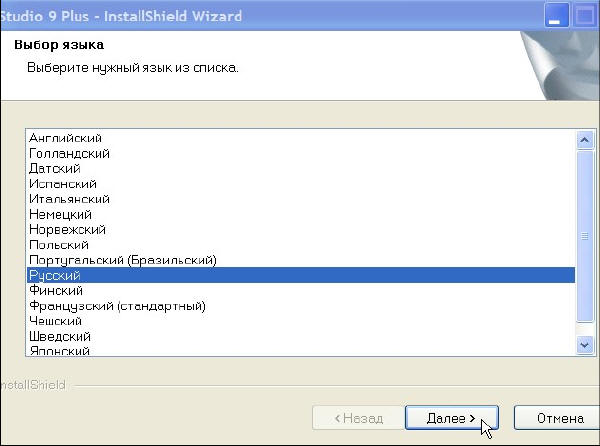600x446 pixels.
Task: Pick Польский in the list
Action: (x=59, y=245)
